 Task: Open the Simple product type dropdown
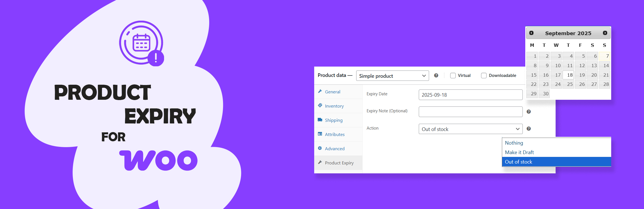pos(392,76)
